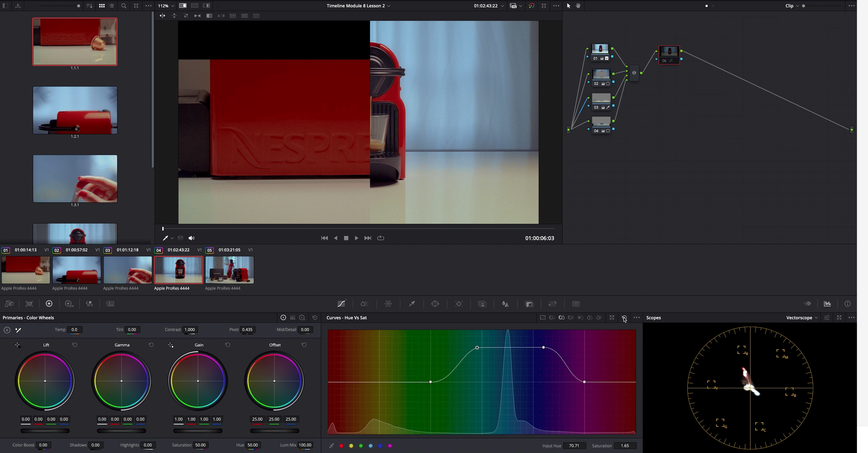Open the HDR color wheels palette

tap(69, 304)
